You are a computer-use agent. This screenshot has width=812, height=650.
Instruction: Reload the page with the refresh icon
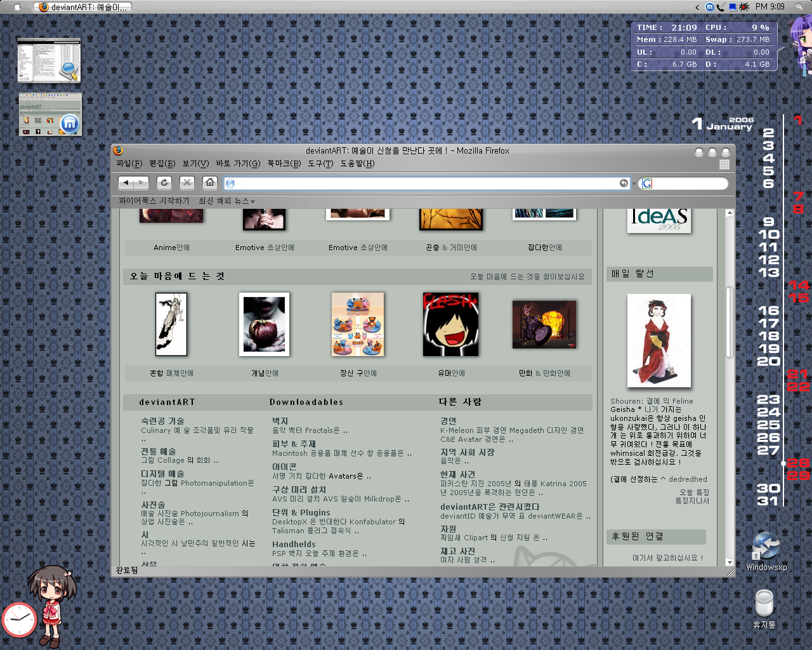tap(164, 183)
